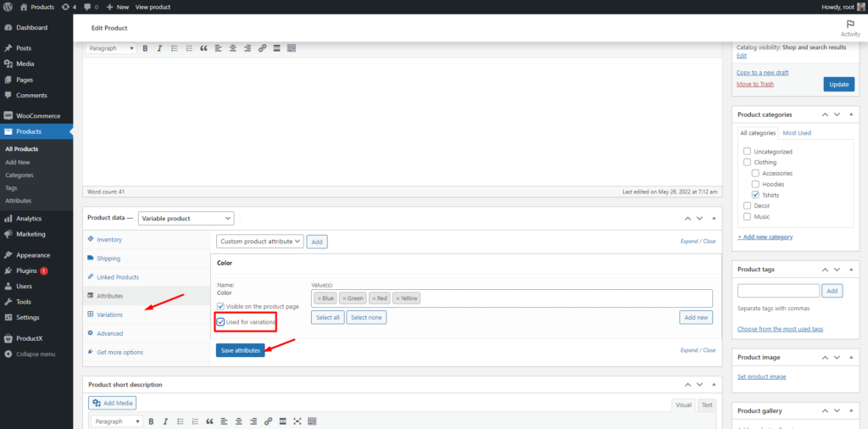Uncheck the Tshirts category
The image size is (868, 429).
755,195
